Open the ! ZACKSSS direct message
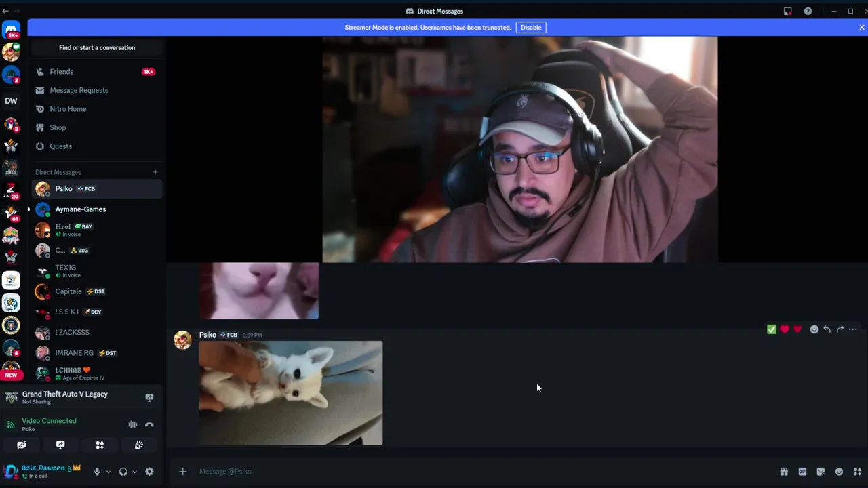 [x=97, y=333]
